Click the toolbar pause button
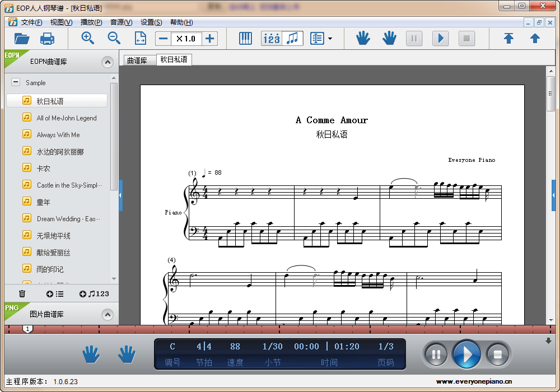 (x=414, y=38)
